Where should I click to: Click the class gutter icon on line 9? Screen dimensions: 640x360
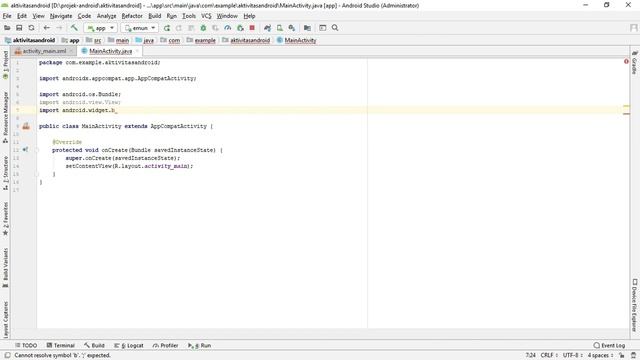[x=26, y=126]
